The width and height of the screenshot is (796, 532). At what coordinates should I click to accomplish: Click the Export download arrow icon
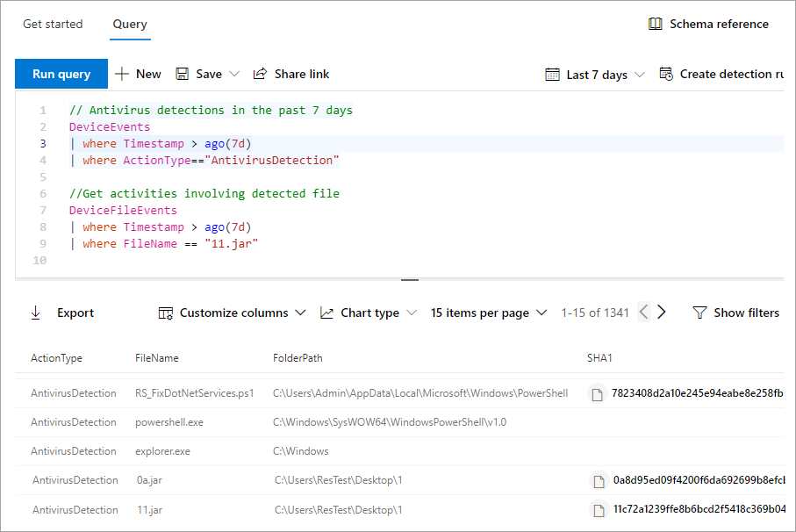[36, 313]
